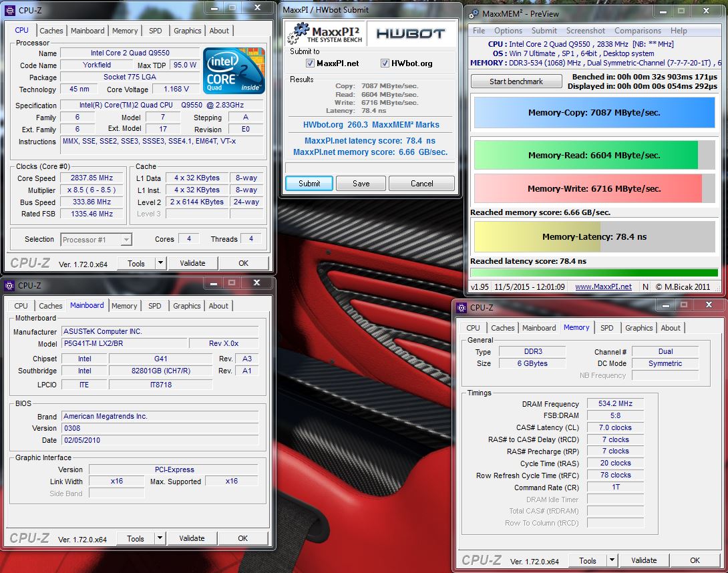Open Tools dropdown arrow in Mainboard CPU-Z window
The image size is (728, 573).
[160, 538]
